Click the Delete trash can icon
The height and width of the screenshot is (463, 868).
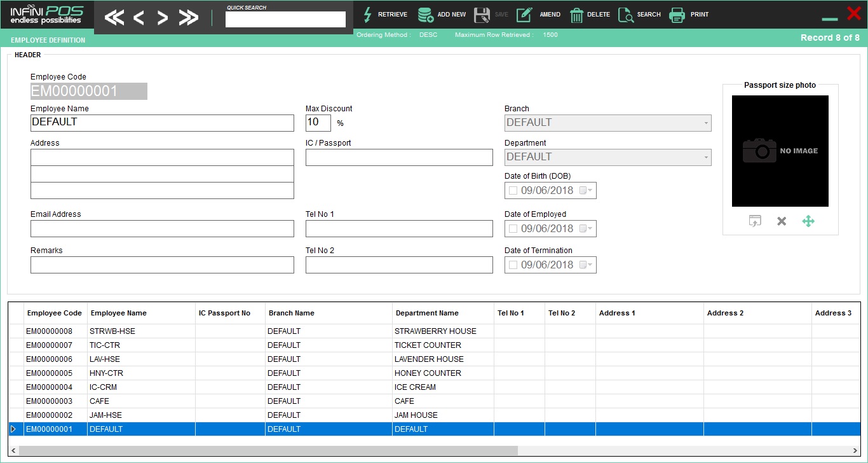(x=576, y=15)
